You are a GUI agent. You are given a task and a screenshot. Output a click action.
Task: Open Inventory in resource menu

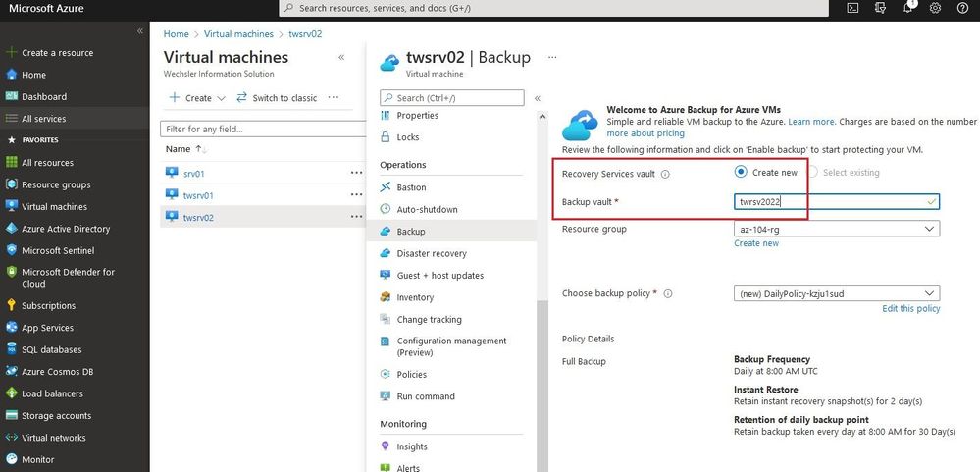pyautogui.click(x=415, y=297)
